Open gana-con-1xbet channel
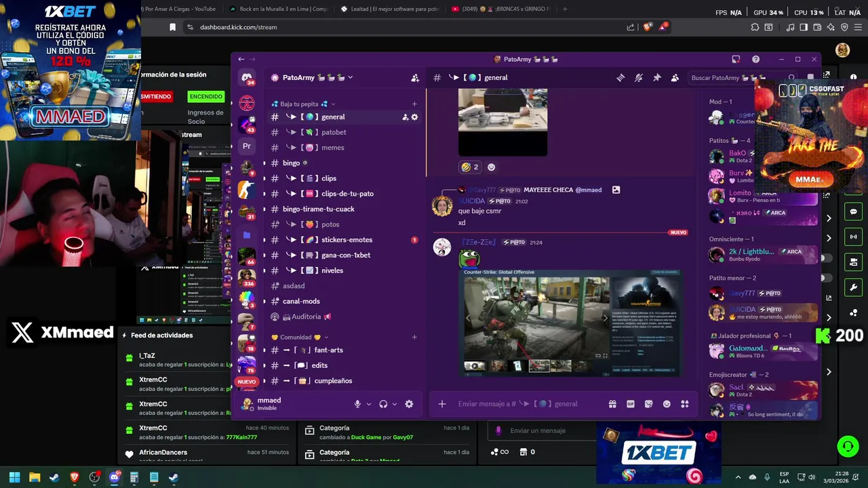 point(343,256)
